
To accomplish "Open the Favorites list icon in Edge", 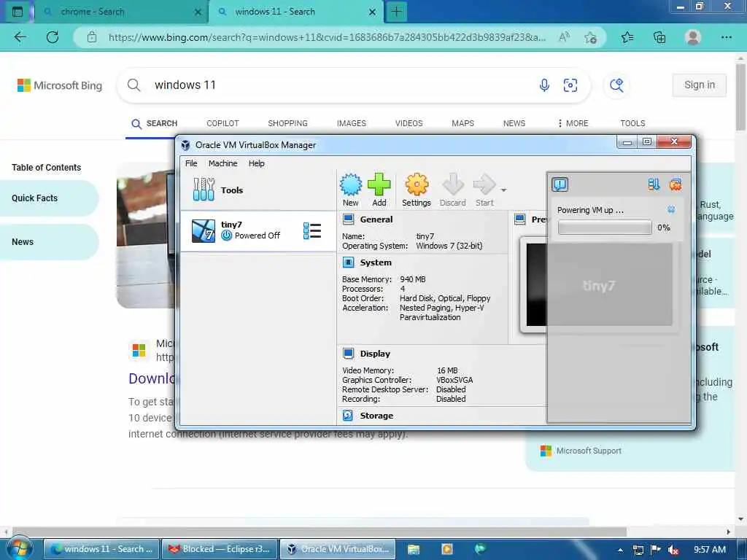I will pyautogui.click(x=627, y=37).
